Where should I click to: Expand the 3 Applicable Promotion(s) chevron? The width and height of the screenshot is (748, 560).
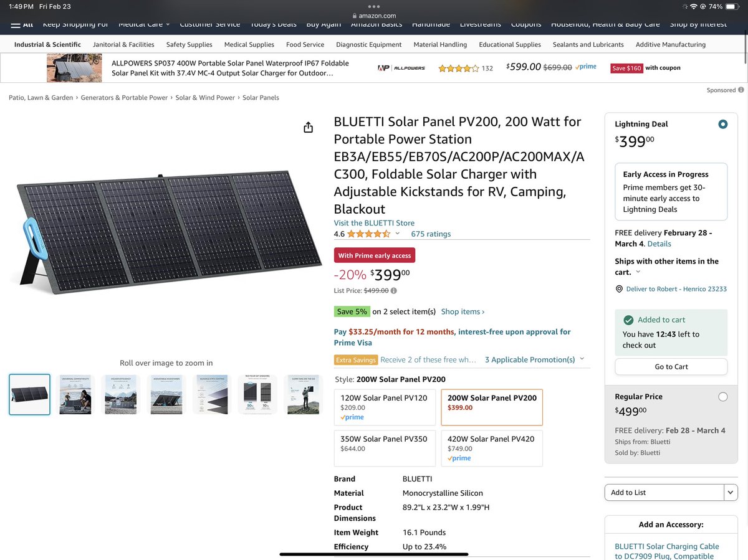(582, 359)
